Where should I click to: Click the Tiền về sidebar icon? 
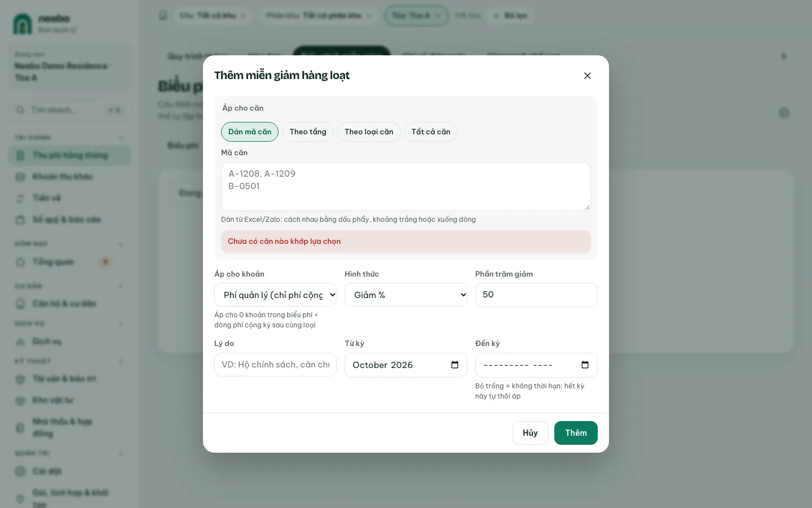21,198
